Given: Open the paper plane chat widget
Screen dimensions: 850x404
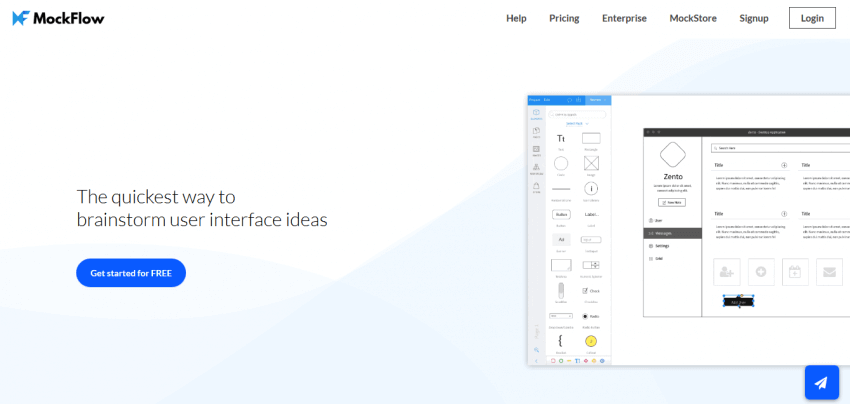Looking at the screenshot, I should [822, 382].
